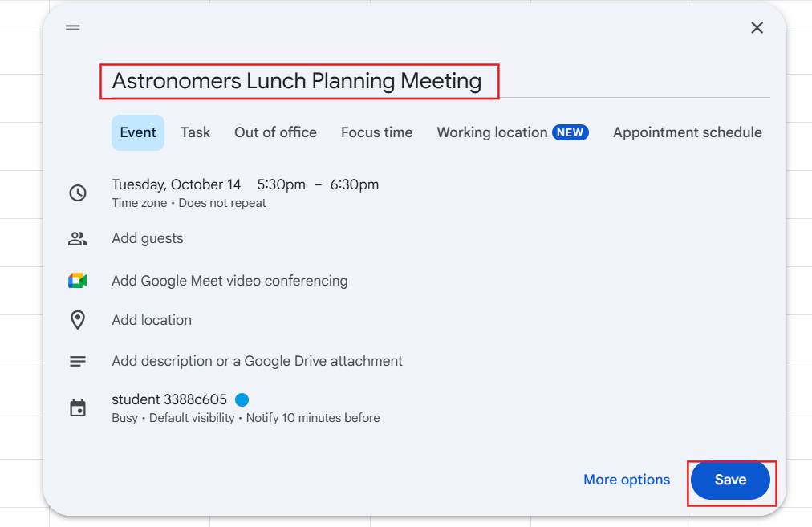The image size is (812, 527).
Task: Choose the Focus time tab
Action: pos(376,132)
